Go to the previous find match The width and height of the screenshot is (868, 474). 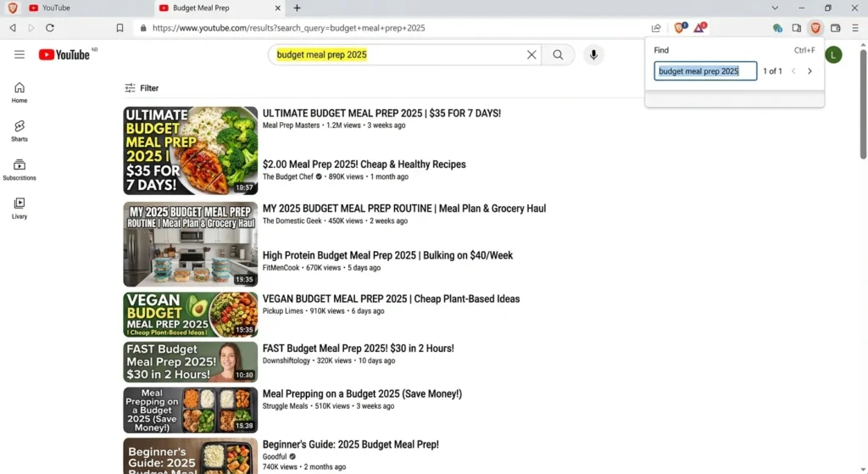tap(793, 71)
